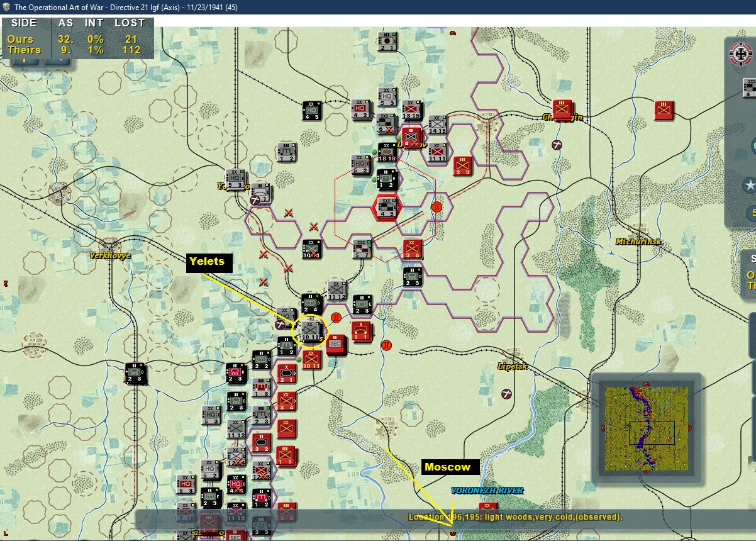Select the red enemy division 3-4
Image resolution: width=756 pixels, height=541 pixels.
[286, 401]
